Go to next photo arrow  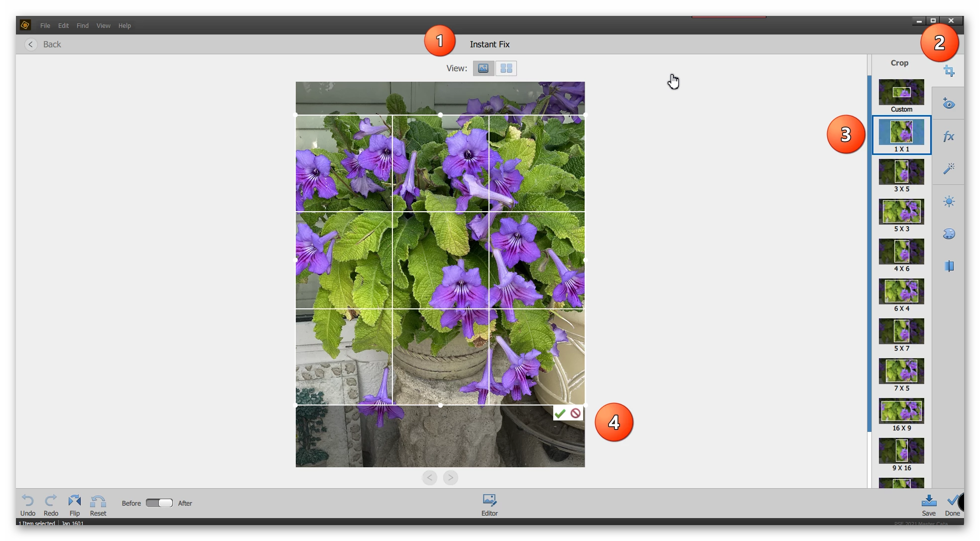pos(451,478)
